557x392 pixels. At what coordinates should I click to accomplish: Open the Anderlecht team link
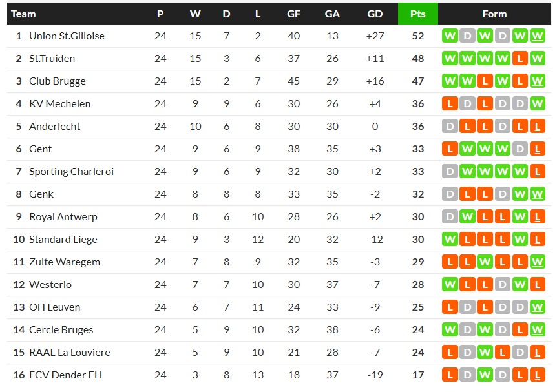[x=55, y=127]
